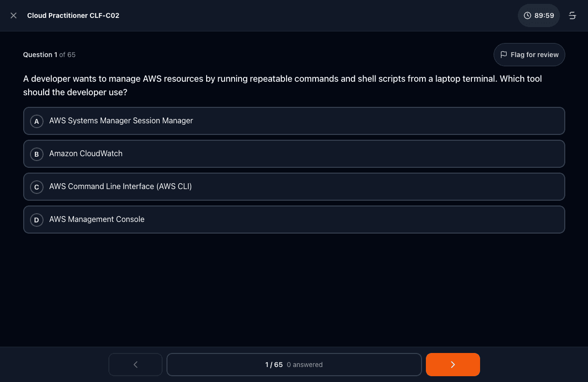Select option A, AWS Systems Manager Session Manager
Viewport: 588px width, 382px height.
click(x=294, y=121)
